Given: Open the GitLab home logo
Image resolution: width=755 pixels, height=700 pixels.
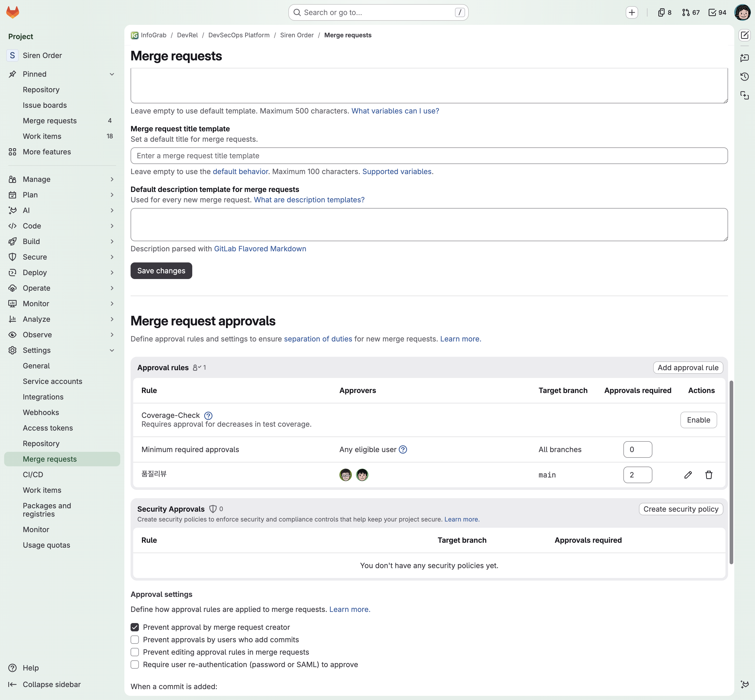Looking at the screenshot, I should [12, 12].
